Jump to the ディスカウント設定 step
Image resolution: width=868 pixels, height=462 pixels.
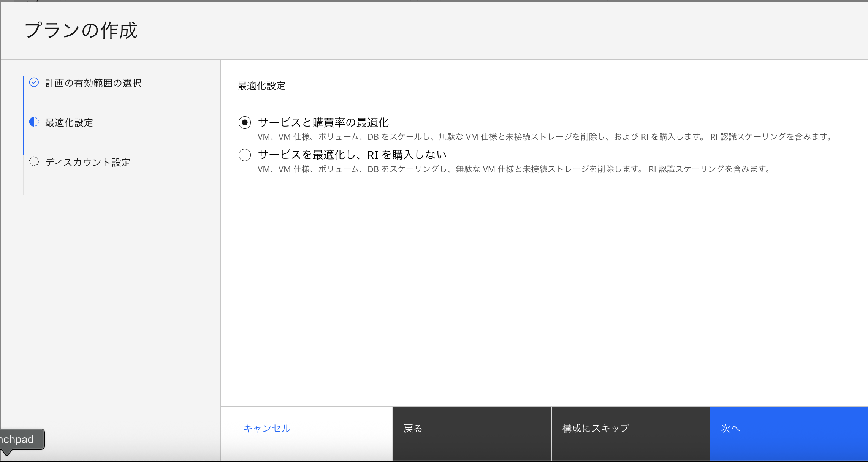[88, 162]
